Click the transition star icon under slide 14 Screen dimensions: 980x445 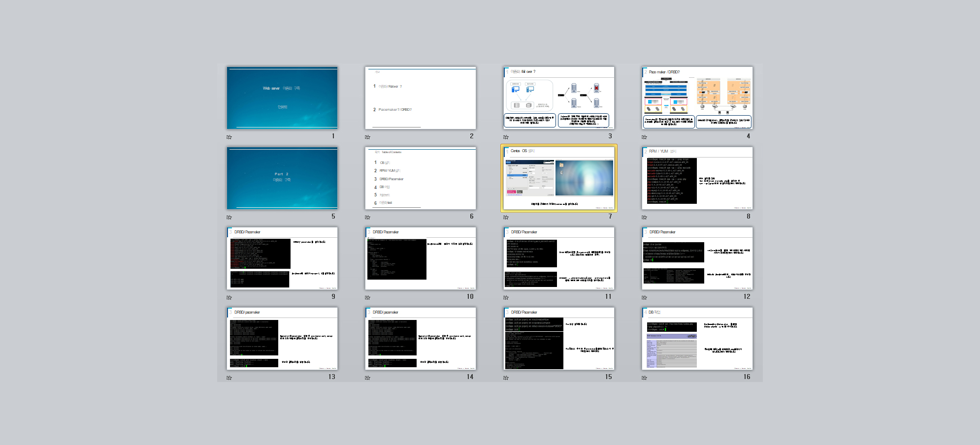point(367,378)
